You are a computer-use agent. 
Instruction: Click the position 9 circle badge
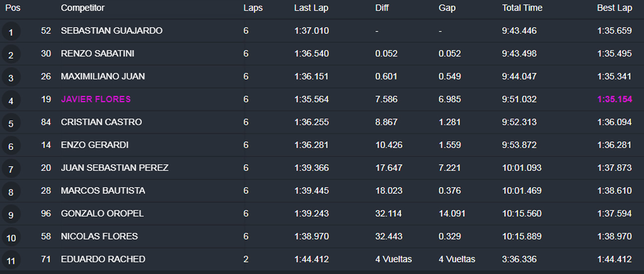tap(11, 215)
